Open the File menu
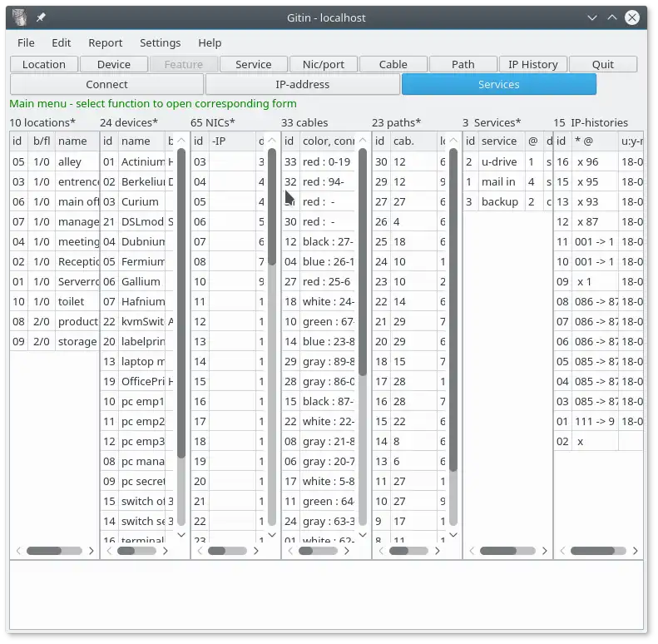 point(26,42)
